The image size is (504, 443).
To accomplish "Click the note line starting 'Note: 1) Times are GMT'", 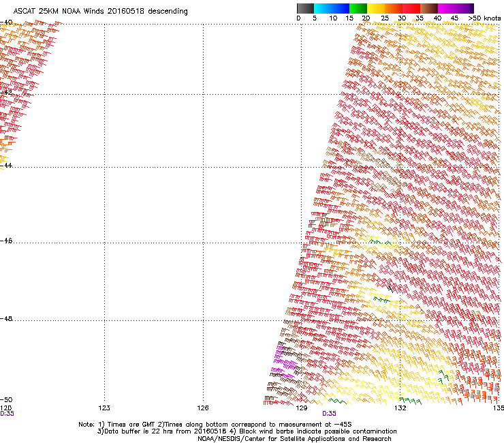I will tap(215, 425).
